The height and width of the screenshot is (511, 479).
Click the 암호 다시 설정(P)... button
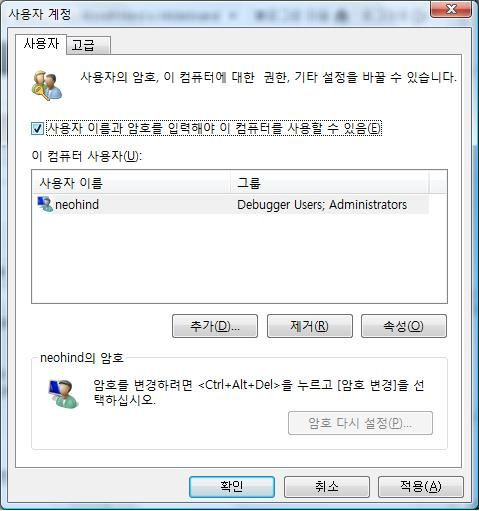360,423
